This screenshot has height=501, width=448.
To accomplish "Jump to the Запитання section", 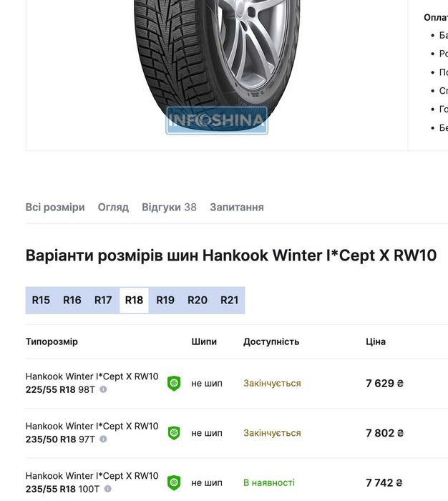I will (x=237, y=208).
